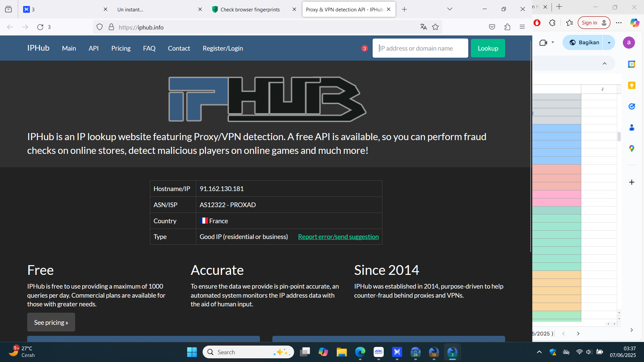This screenshot has width=644, height=362.
Task: List all Firefox tabs with the chevron
Action: 450,9
